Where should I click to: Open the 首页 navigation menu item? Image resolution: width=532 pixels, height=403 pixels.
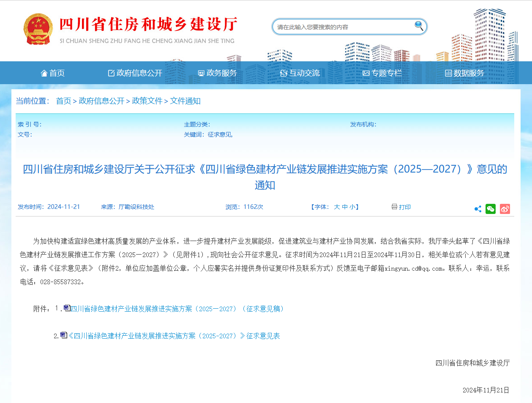pos(53,73)
